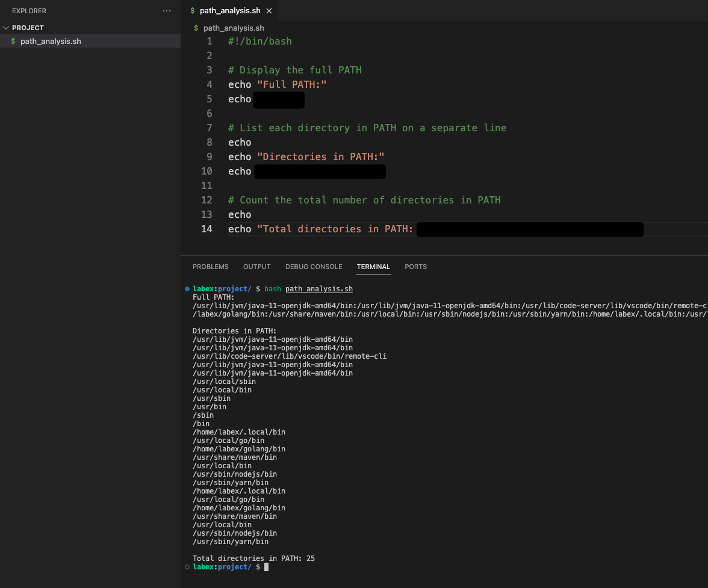Click line number 14 in the editor gutter
This screenshot has width=708, height=588.
(x=206, y=229)
